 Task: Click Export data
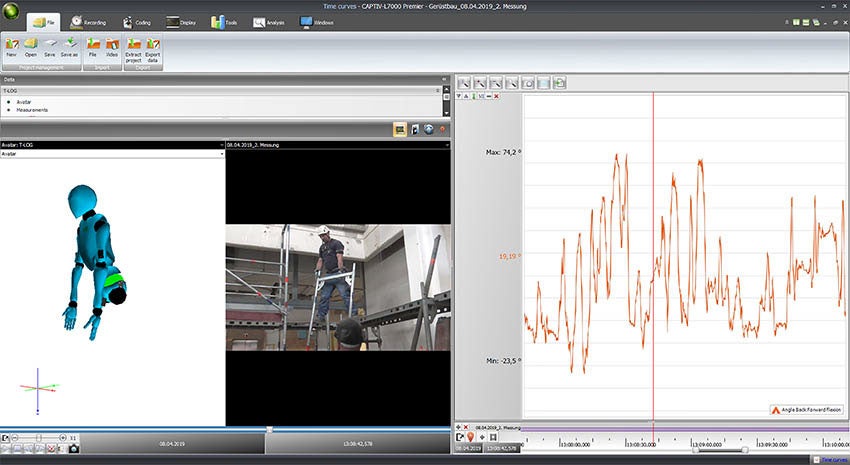click(153, 50)
